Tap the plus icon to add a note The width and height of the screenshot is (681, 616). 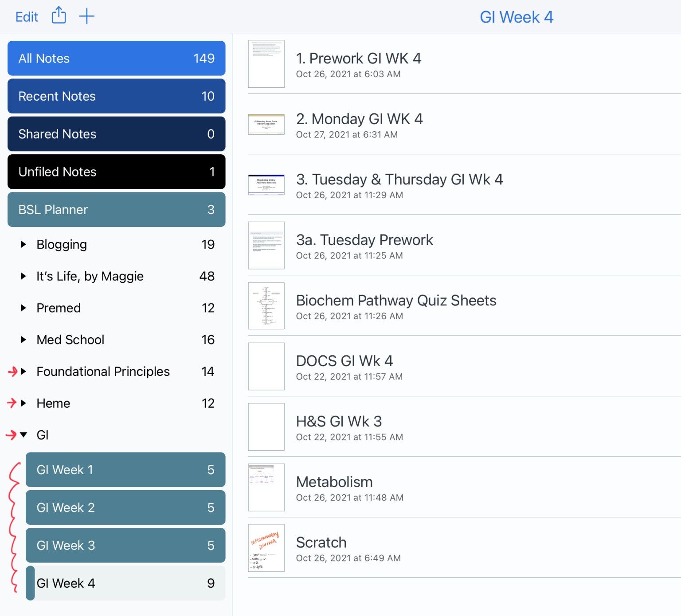87,16
